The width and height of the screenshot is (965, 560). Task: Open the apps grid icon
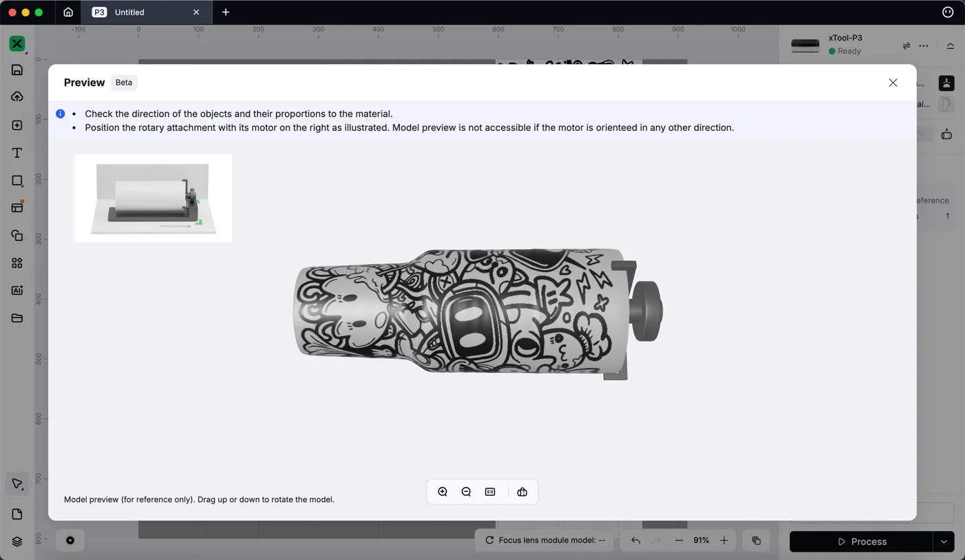point(17,263)
